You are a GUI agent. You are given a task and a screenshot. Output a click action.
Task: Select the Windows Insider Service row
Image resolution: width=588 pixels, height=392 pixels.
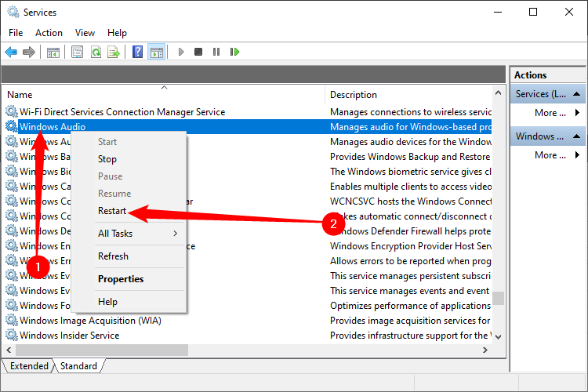(x=69, y=336)
